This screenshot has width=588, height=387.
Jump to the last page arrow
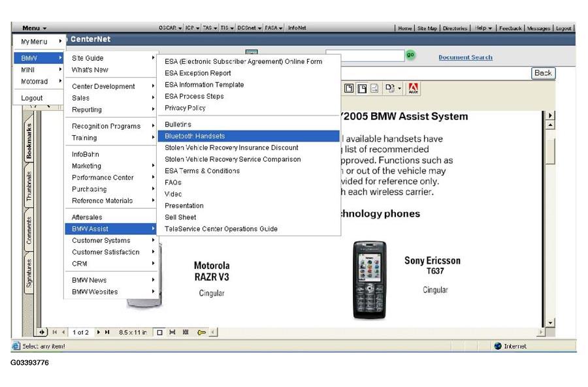[x=107, y=332]
